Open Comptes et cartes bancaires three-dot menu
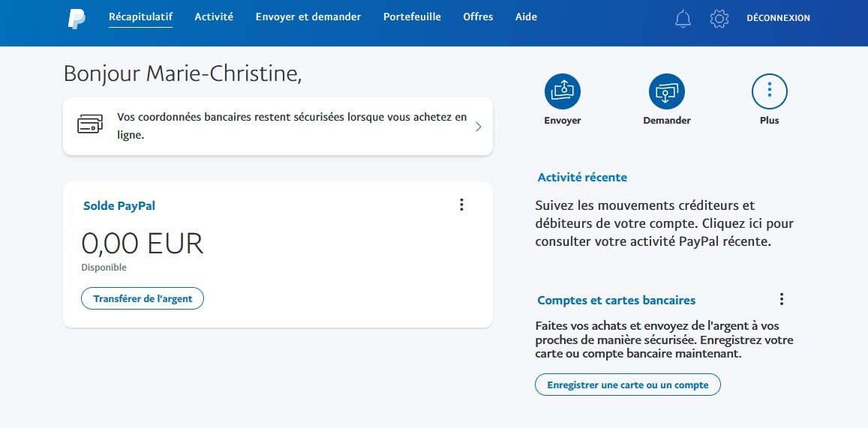868x428 pixels. pos(782,299)
